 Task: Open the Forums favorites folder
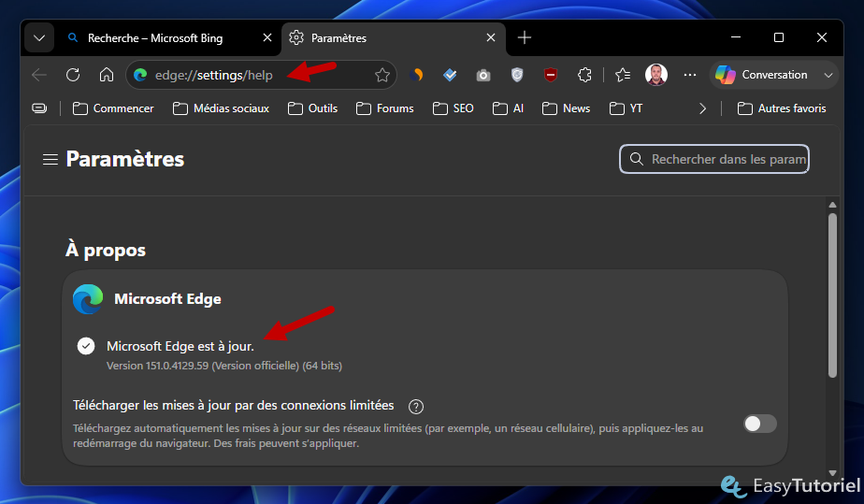pos(384,108)
